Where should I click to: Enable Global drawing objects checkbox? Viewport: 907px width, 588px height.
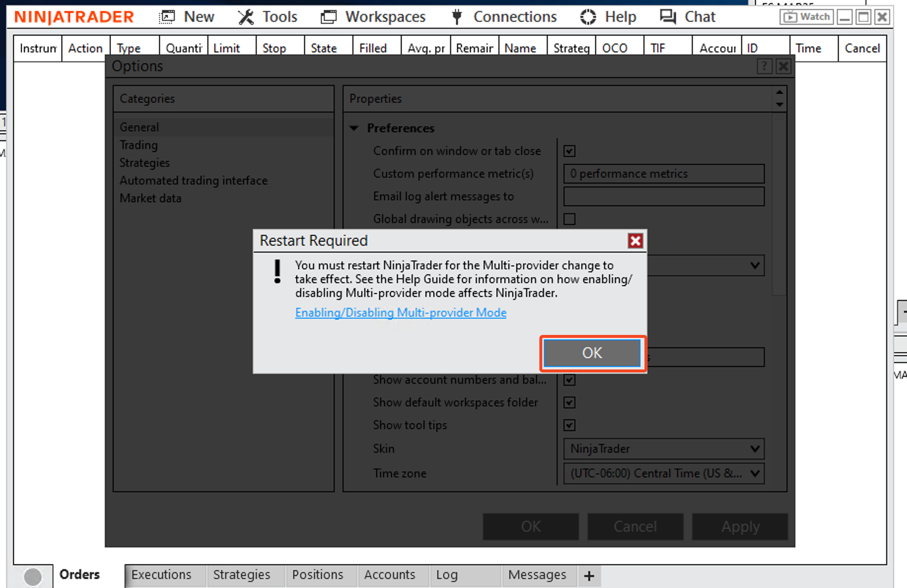[569, 219]
